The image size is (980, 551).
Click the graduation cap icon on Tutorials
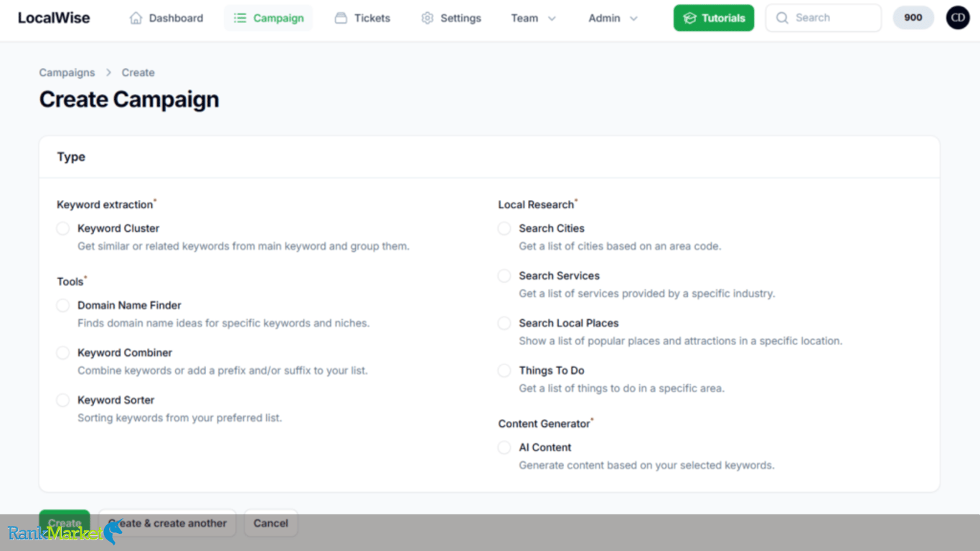point(689,18)
